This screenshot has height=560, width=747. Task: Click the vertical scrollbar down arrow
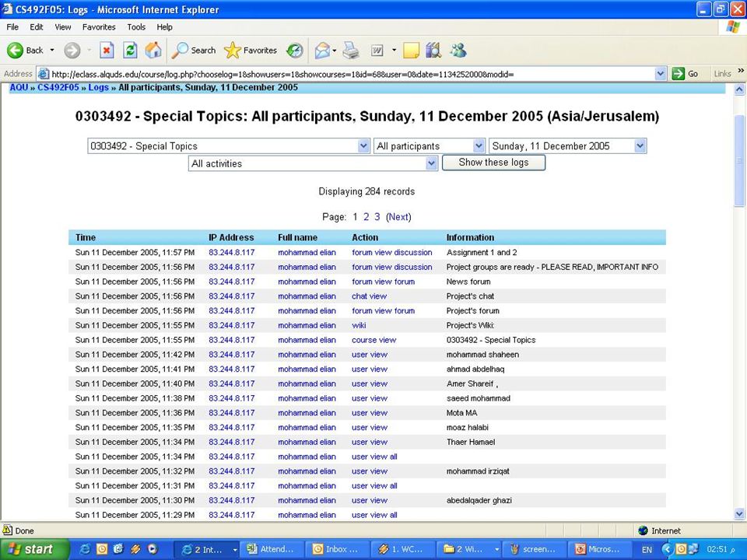[739, 514]
